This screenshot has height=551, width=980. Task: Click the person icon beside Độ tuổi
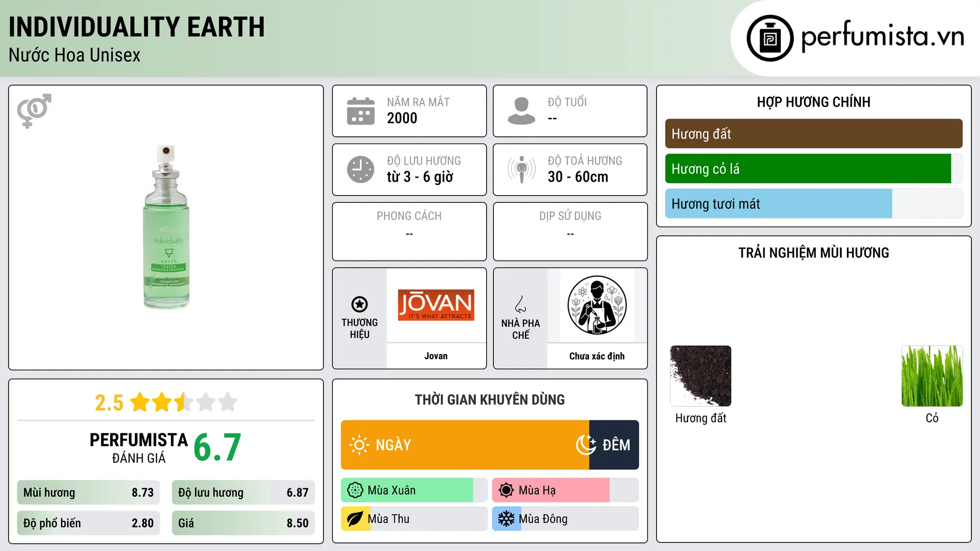pos(521,111)
